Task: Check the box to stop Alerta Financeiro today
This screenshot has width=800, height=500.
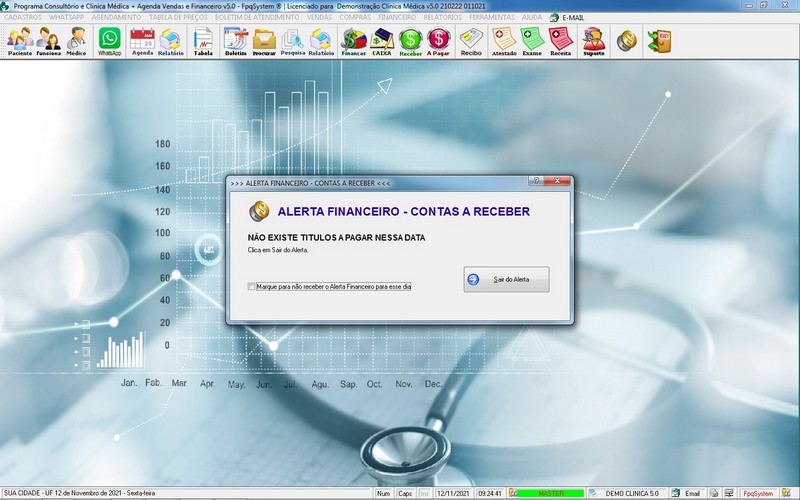Action: pyautogui.click(x=251, y=287)
